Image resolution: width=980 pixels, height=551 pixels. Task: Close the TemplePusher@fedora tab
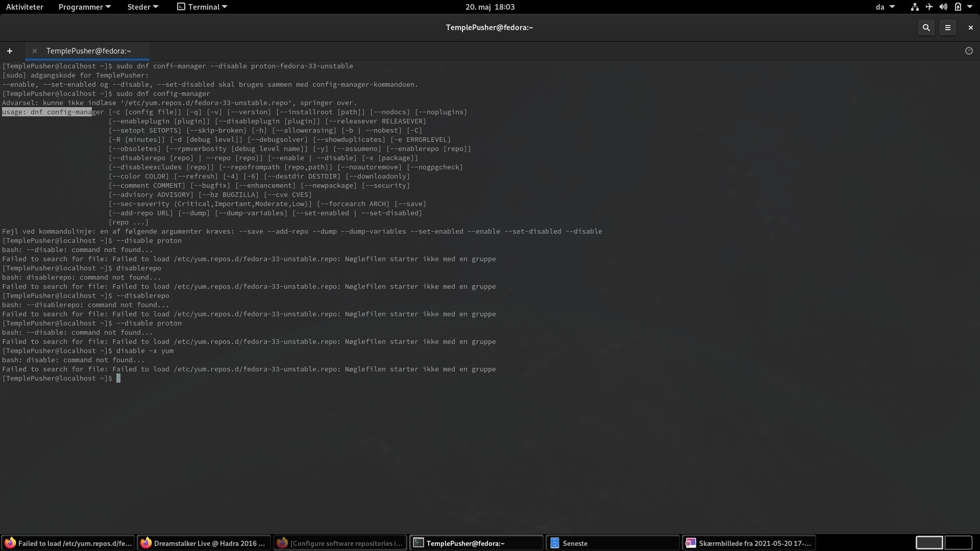(x=35, y=51)
